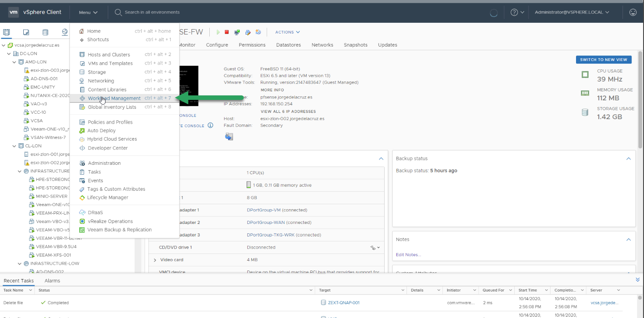
Task: Click the red power off icon
Action: 227,32
